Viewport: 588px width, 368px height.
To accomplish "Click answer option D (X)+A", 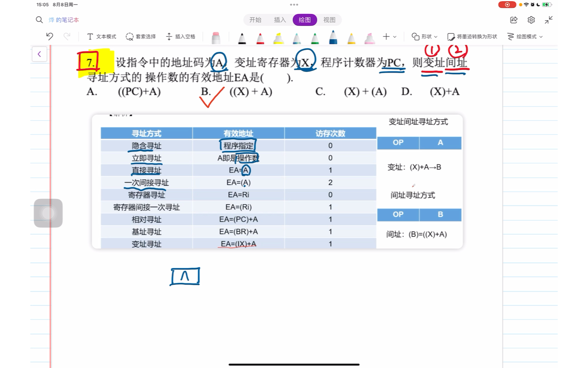I will coord(431,92).
